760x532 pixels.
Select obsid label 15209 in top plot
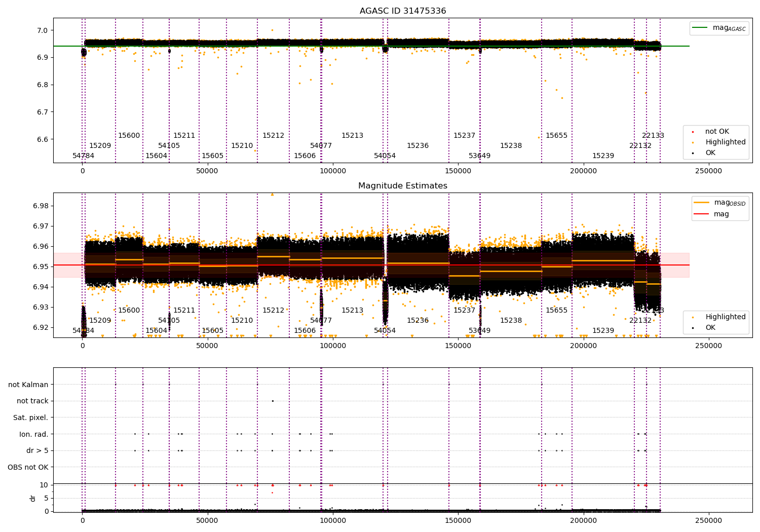[x=100, y=146]
